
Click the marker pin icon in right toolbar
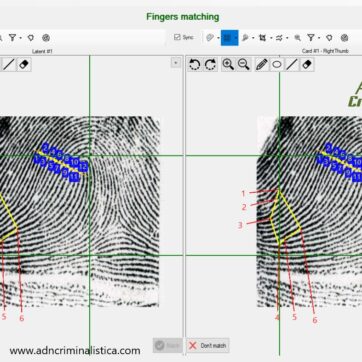pos(329,38)
